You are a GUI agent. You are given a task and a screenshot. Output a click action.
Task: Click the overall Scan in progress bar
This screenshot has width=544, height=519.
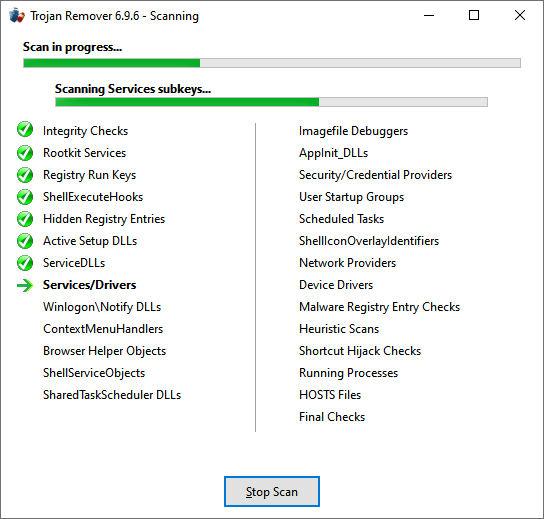click(x=272, y=63)
